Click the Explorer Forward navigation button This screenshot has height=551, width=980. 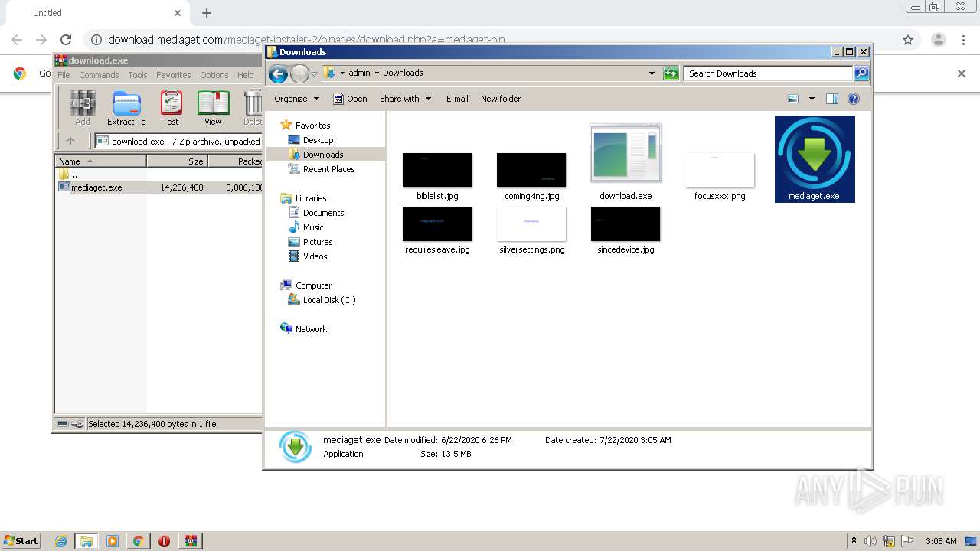click(299, 73)
